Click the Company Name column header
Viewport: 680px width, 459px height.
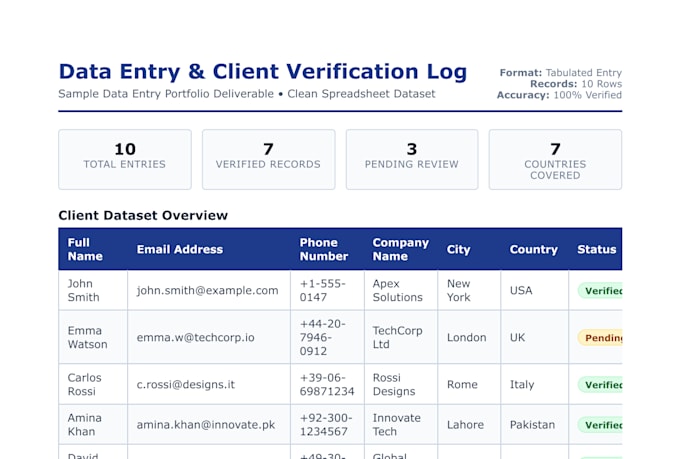(401, 249)
